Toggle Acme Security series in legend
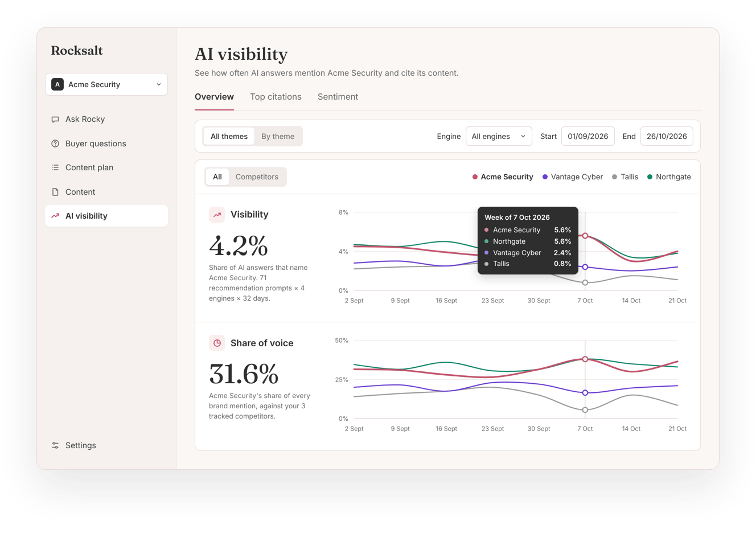This screenshot has height=533, width=756. pos(503,177)
